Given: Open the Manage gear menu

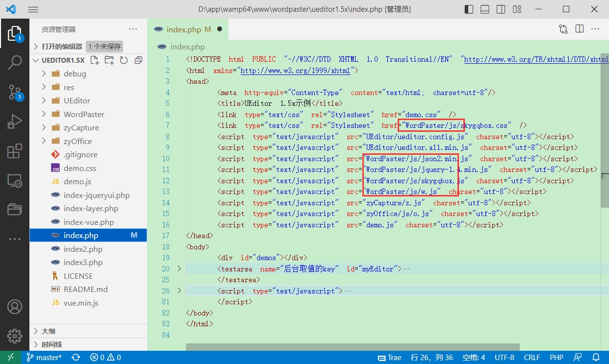Looking at the screenshot, I should coord(15,336).
